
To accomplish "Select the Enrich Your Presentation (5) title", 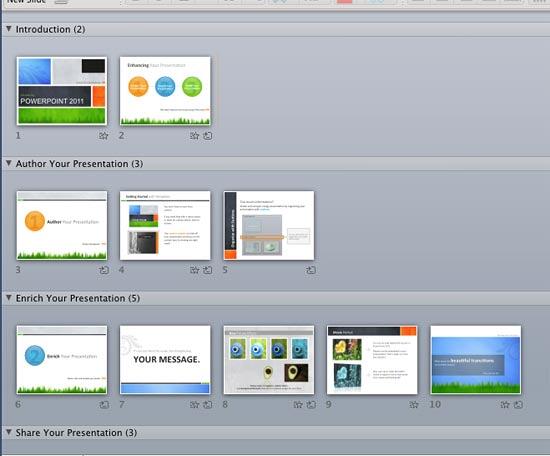I will coord(78,299).
